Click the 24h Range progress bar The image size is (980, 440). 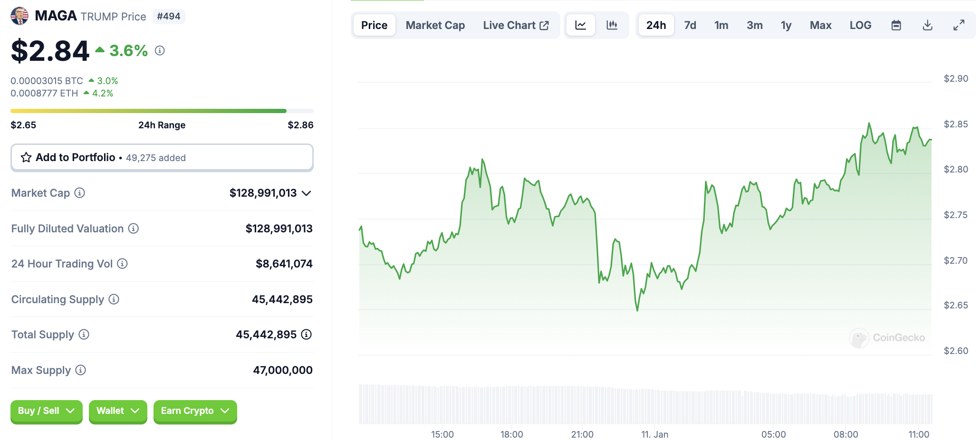(162, 111)
